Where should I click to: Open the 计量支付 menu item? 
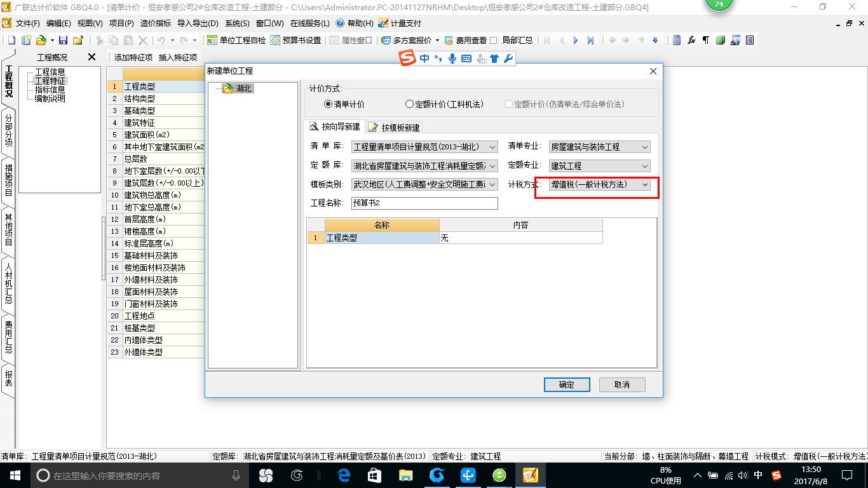400,23
